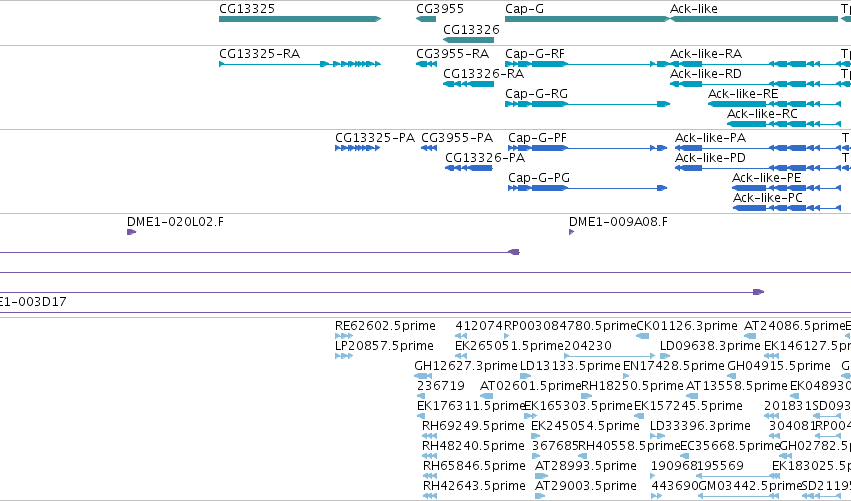Click the DME1-009A08.F arrow marker
This screenshot has height=501, width=851.
pos(571,232)
